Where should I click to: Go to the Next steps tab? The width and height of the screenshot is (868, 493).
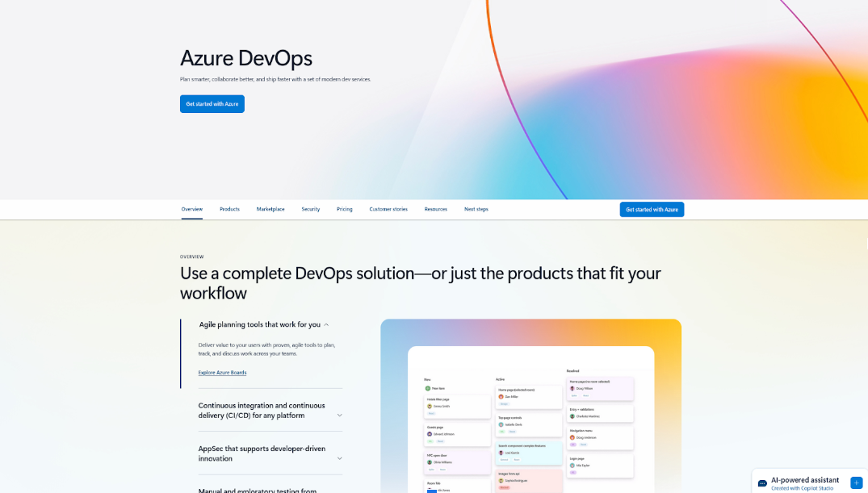[x=476, y=209]
